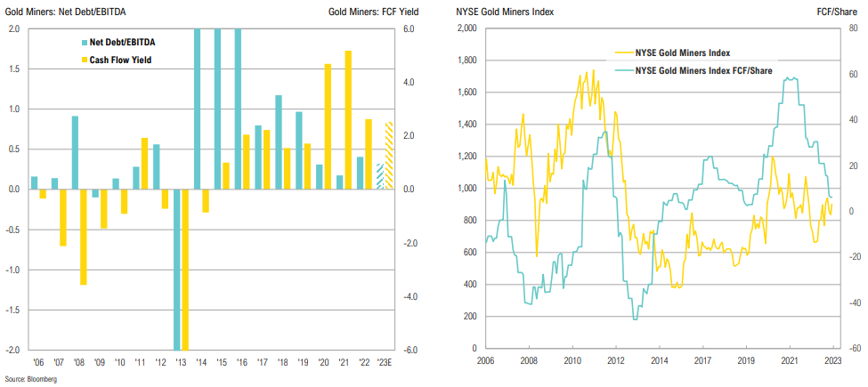Screen dimensions: 868x387
Task: Select the tall yellow '21 cash flow bar
Action: (x=348, y=120)
